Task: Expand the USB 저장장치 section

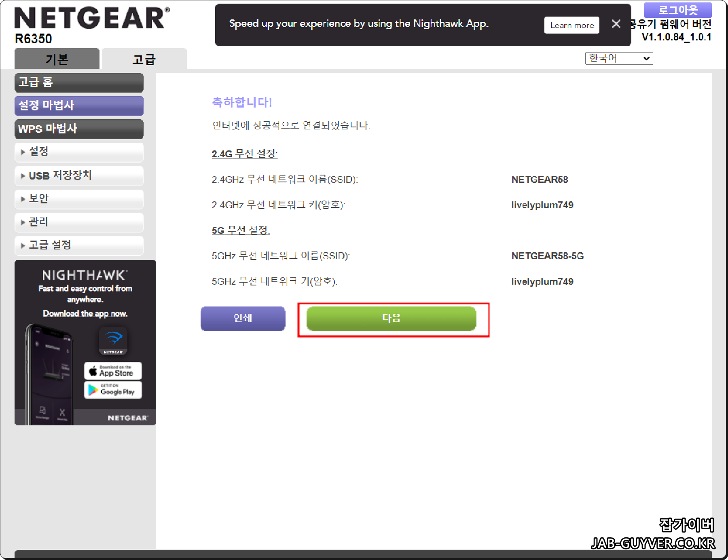Action: 79,175
